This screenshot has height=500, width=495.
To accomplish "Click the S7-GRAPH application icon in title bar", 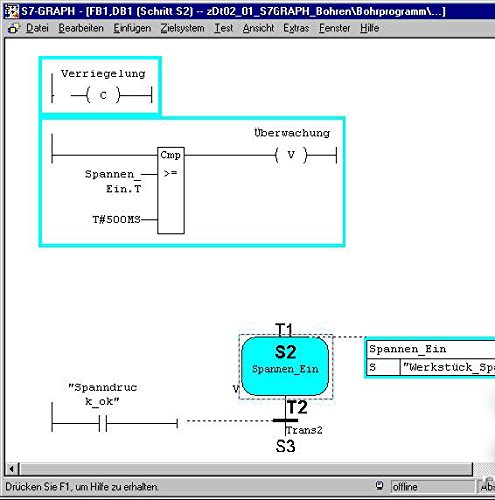I will click(x=12, y=11).
